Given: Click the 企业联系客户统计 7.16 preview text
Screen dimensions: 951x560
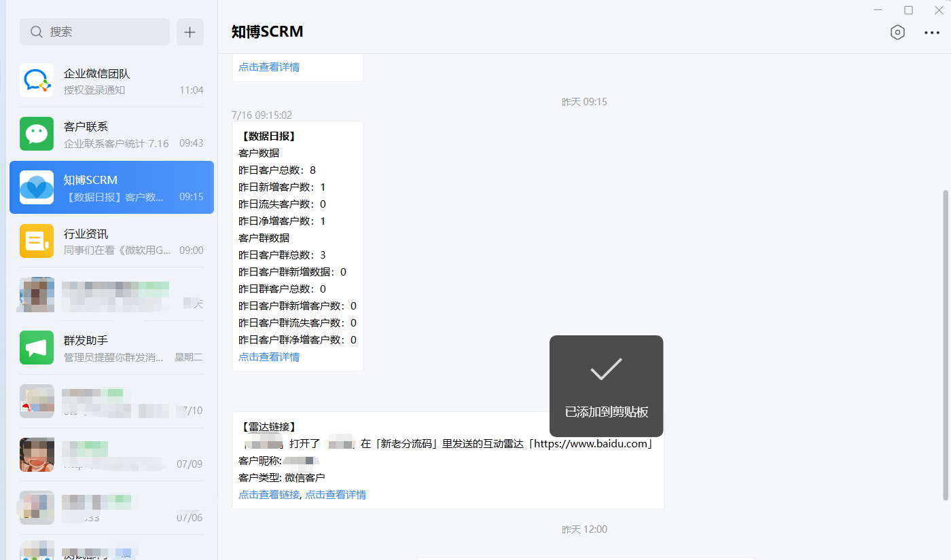Looking at the screenshot, I should [x=116, y=144].
